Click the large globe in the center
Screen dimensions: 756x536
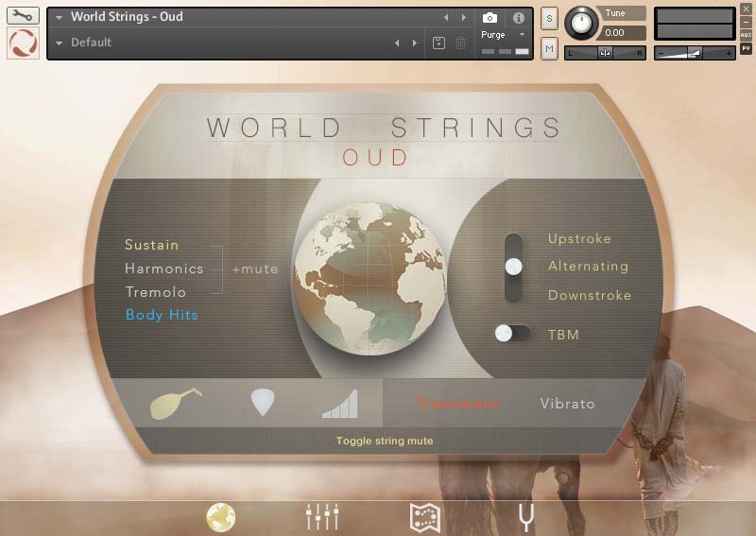click(370, 278)
